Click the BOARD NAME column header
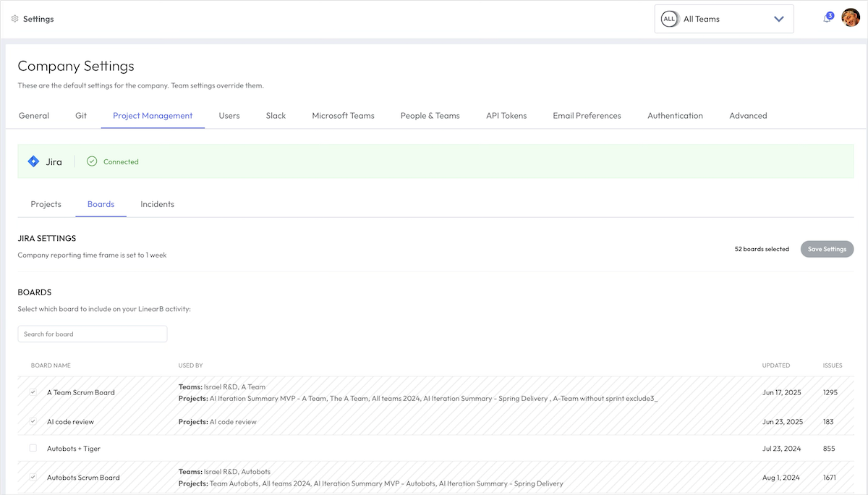Screen dimensions: 868x495 coord(51,365)
